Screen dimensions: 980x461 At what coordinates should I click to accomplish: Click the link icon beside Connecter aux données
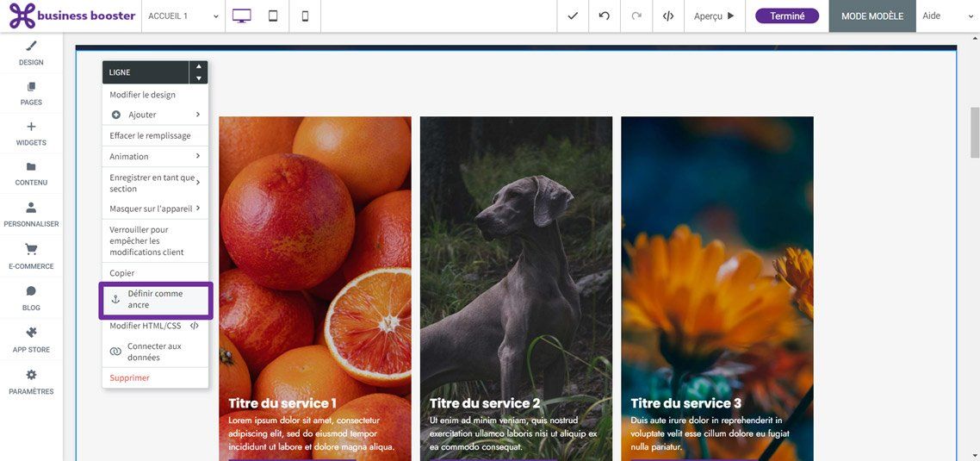tap(115, 352)
